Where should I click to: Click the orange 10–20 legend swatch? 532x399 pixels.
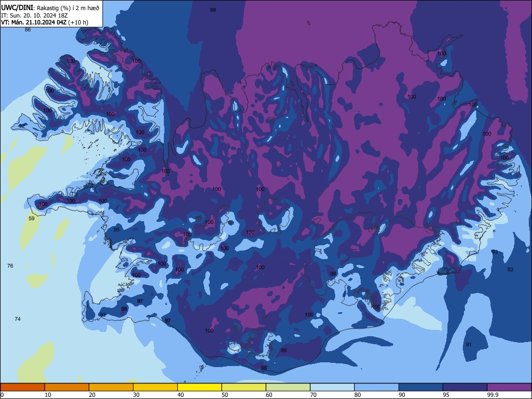click(67, 387)
